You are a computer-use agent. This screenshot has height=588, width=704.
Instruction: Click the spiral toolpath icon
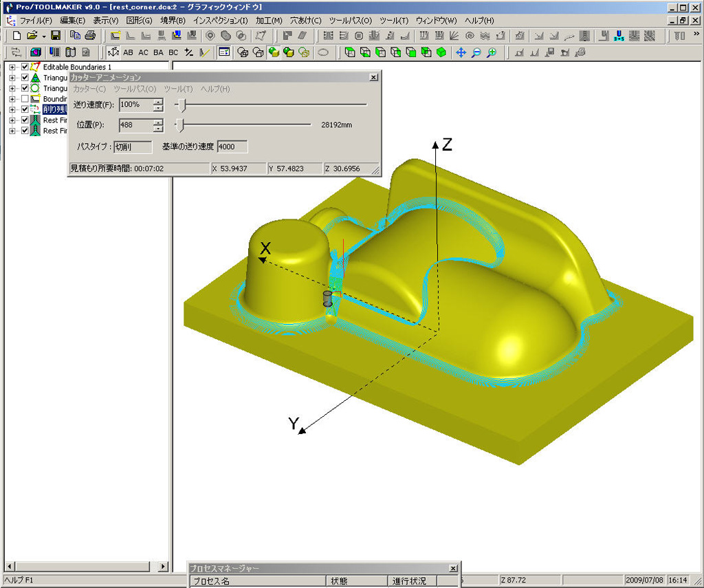[470, 35]
